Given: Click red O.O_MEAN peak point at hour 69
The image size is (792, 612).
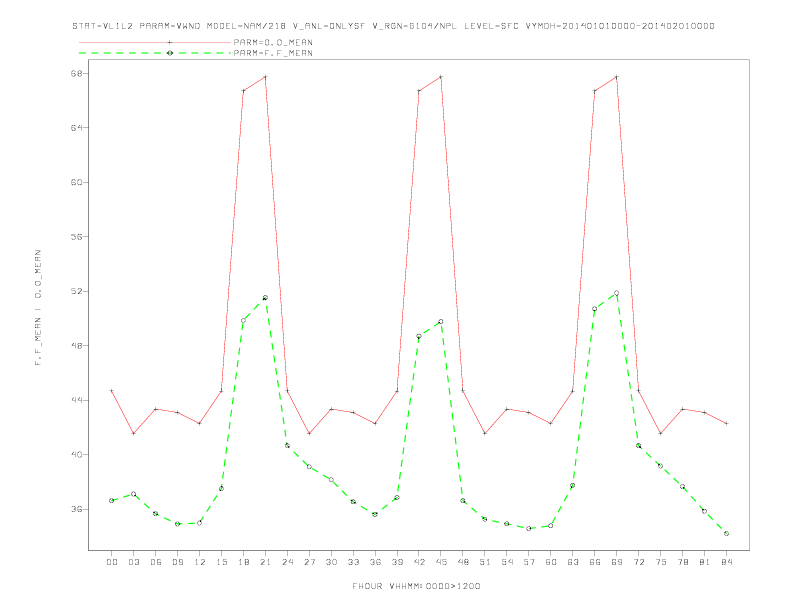Looking at the screenshot, I should pyautogui.click(x=617, y=77).
